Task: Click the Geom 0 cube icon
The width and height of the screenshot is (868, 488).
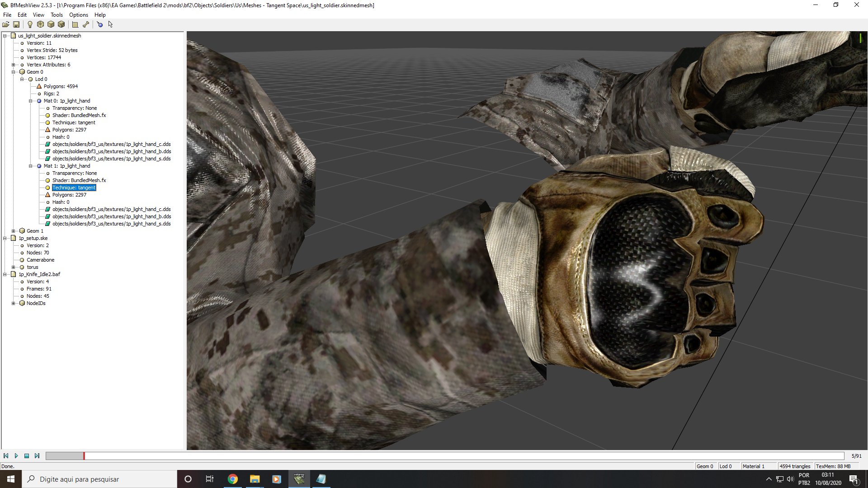Action: (22, 72)
